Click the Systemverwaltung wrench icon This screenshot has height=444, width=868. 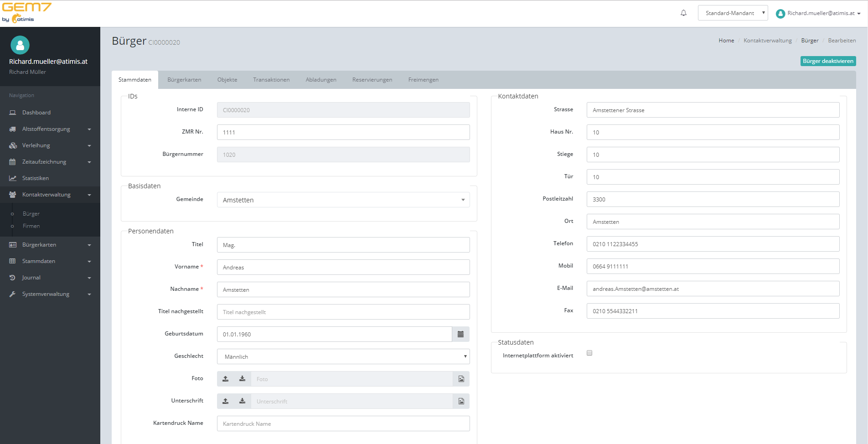(13, 294)
